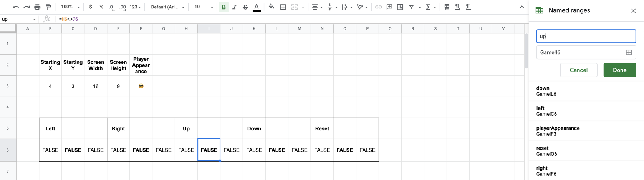Open the borders tool
Viewport: 644px width, 180px height.
click(x=283, y=7)
